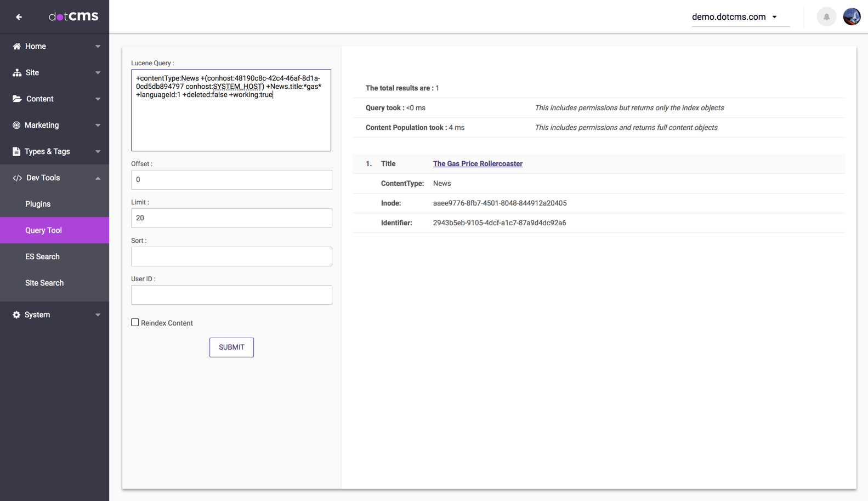
Task: Click the back arrow beside dotCMS logo
Action: click(19, 17)
